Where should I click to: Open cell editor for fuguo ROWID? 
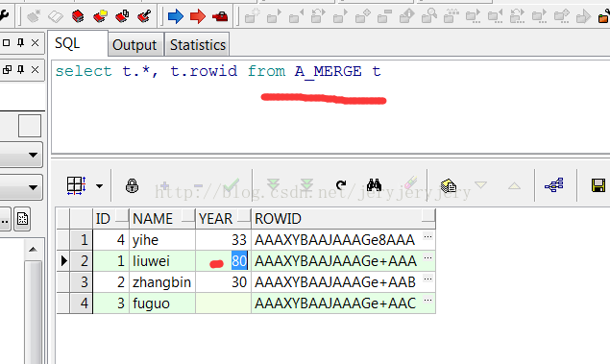427,300
